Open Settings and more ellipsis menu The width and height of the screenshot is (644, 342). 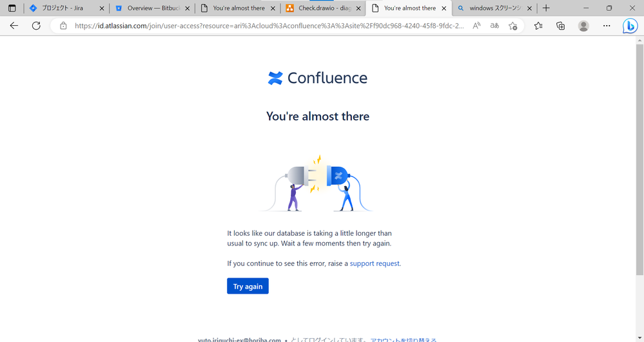(x=607, y=26)
